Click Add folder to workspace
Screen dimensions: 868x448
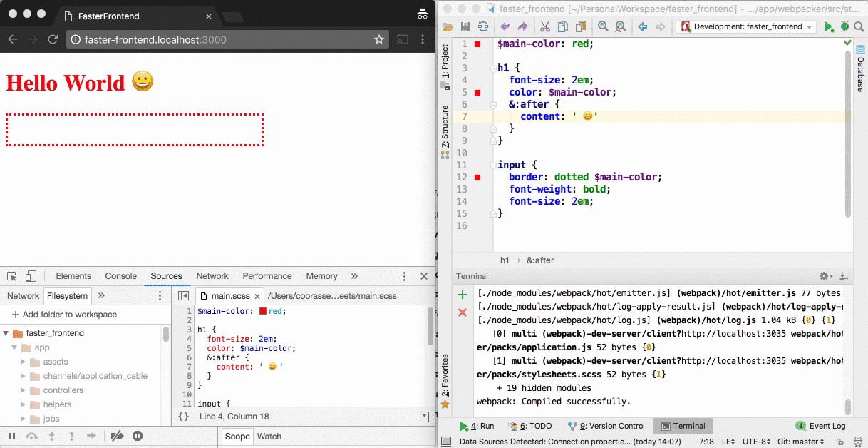[63, 315]
